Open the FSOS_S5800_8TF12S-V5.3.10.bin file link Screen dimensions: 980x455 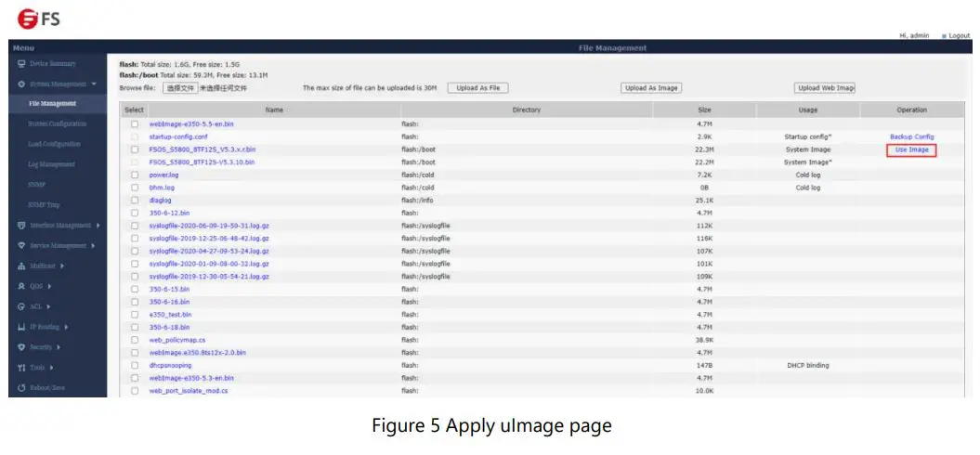tap(202, 162)
